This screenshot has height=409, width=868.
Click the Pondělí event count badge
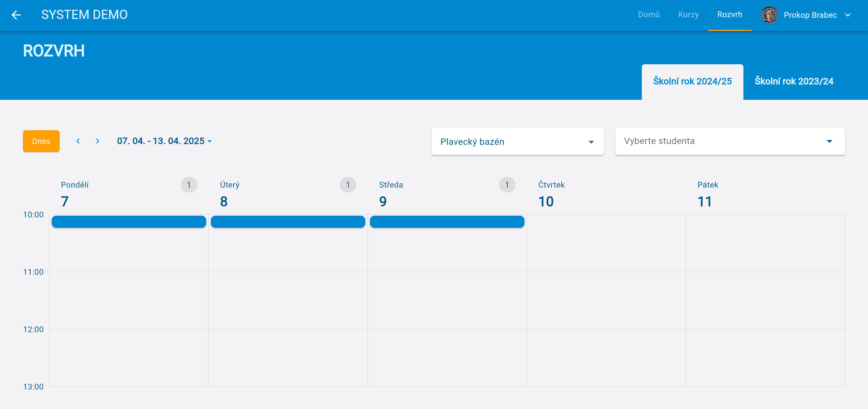point(189,185)
